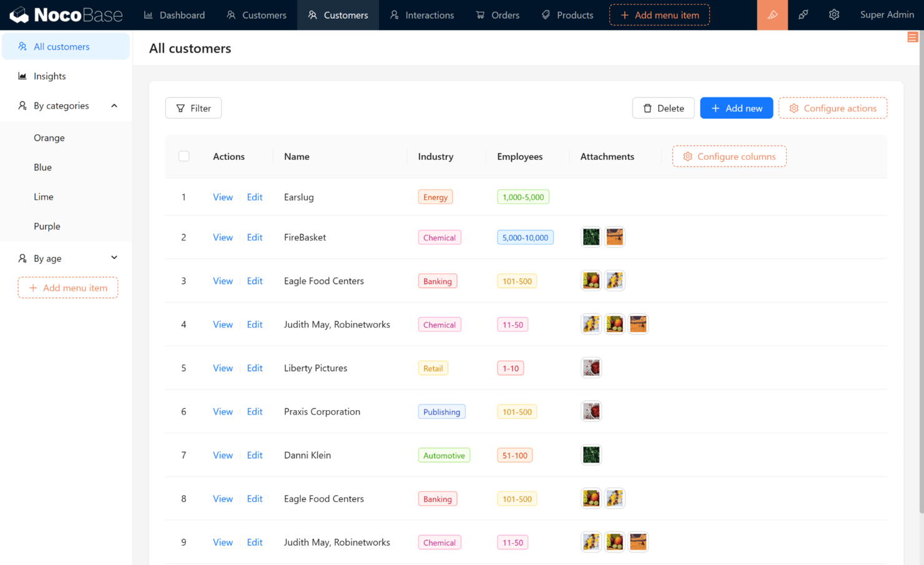Click By categories user icon

(22, 106)
